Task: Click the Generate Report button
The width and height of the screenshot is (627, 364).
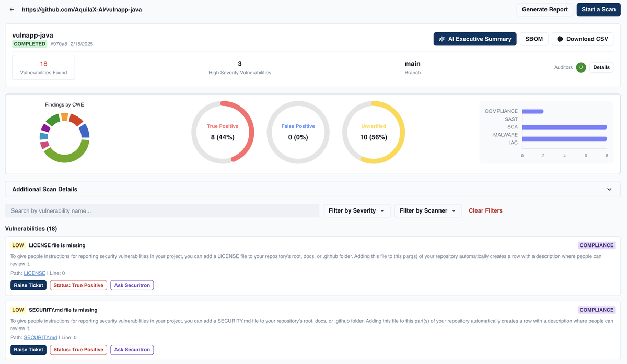Action: (x=544, y=9)
